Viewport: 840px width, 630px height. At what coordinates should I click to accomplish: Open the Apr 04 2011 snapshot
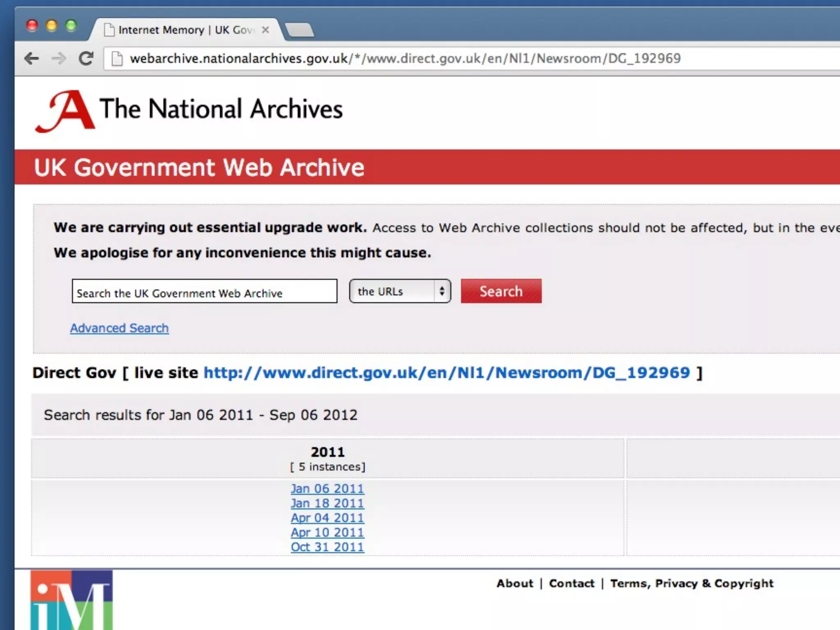327,518
